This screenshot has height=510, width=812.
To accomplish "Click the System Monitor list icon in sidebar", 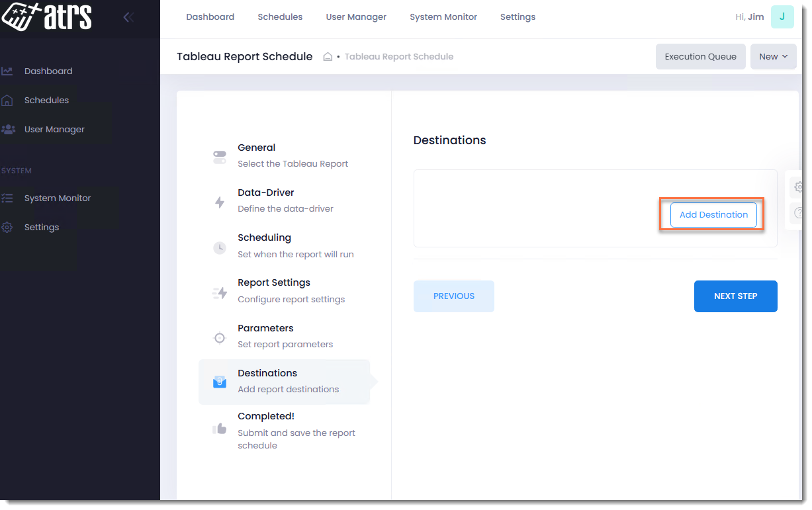I will 7,198.
